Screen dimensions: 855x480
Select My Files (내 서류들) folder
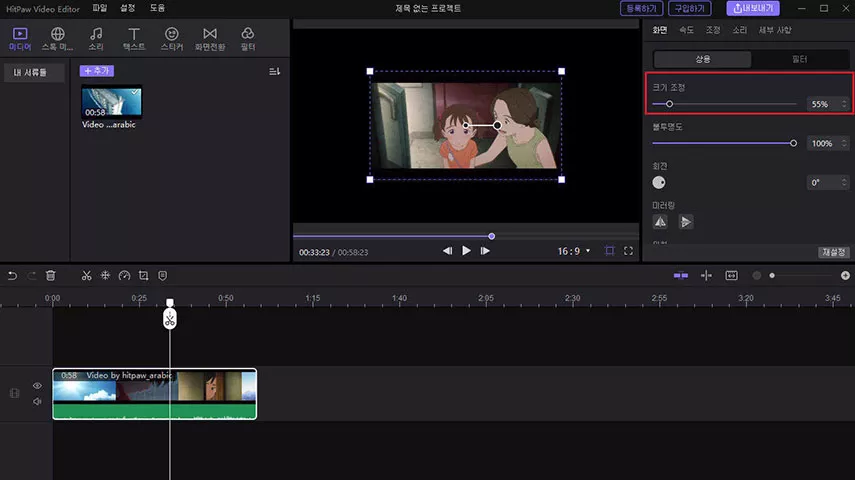click(34, 73)
